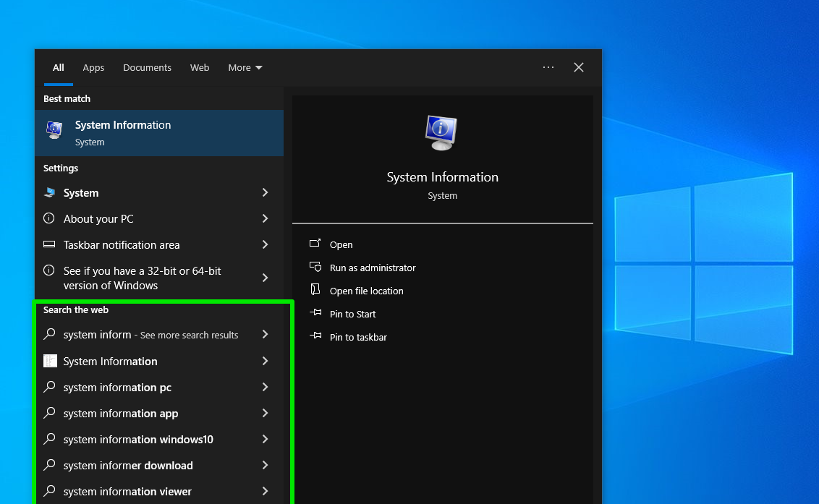Expand the 32-bit or 64-bit result chevron

tap(265, 278)
